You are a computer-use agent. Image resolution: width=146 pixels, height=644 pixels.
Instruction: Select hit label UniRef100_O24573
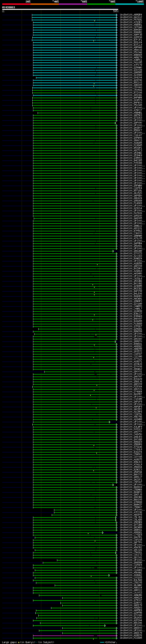pyautogui.click(x=131, y=100)
